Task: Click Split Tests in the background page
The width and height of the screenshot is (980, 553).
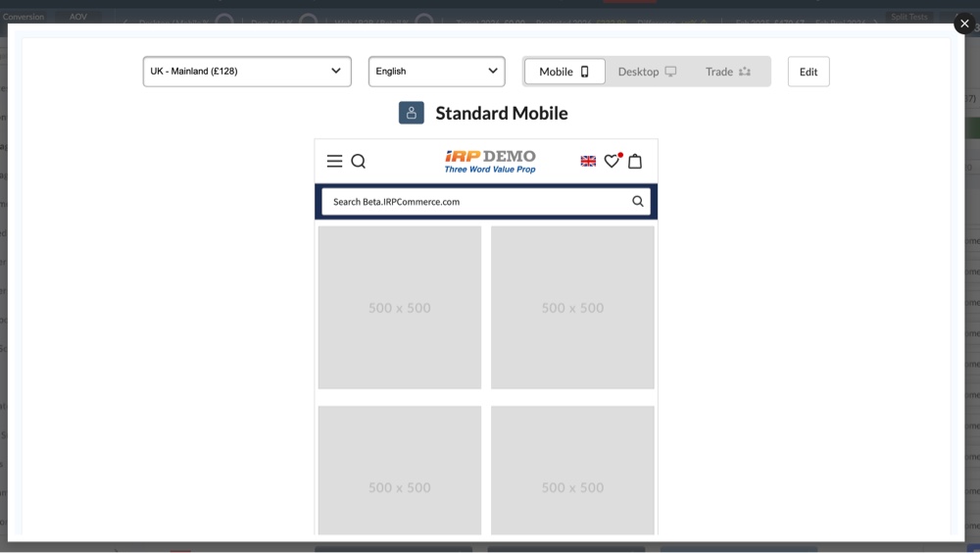Action: (x=909, y=17)
